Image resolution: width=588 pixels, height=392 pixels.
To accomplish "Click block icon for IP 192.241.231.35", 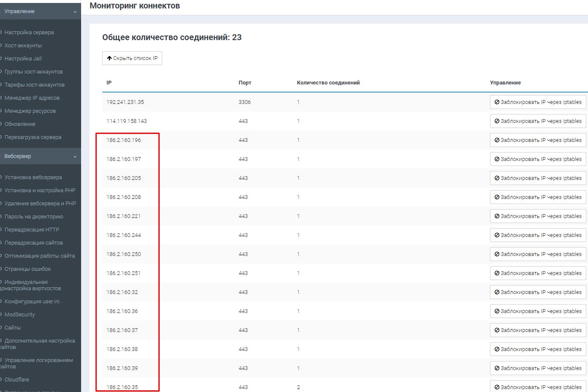I will tap(497, 102).
